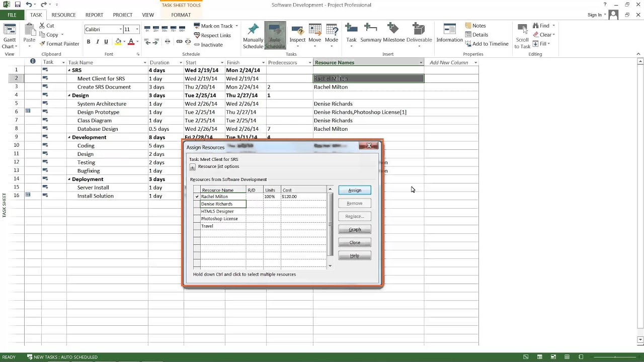Insert a Milestone
The height and width of the screenshot is (362, 644).
pyautogui.click(x=394, y=33)
